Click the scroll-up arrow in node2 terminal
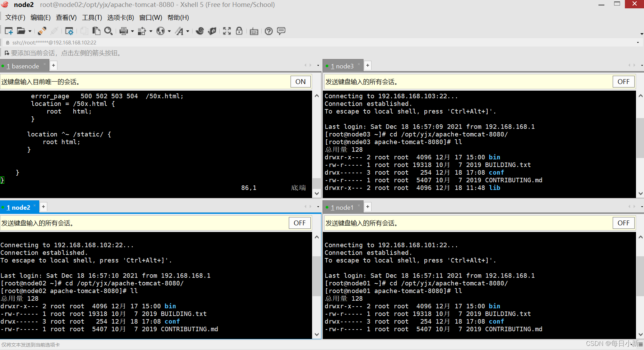The image size is (644, 350). click(x=317, y=237)
